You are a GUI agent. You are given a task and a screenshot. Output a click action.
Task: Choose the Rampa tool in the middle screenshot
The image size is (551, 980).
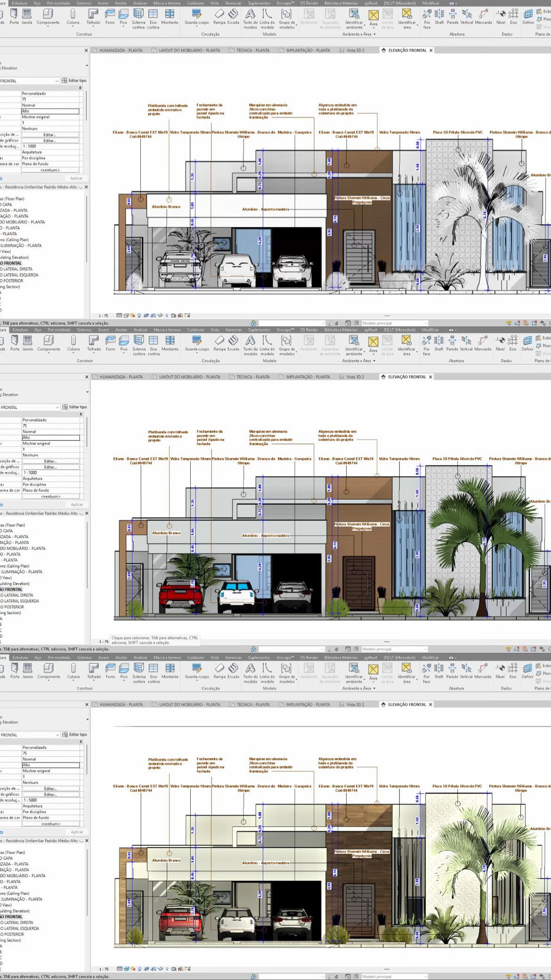[219, 343]
